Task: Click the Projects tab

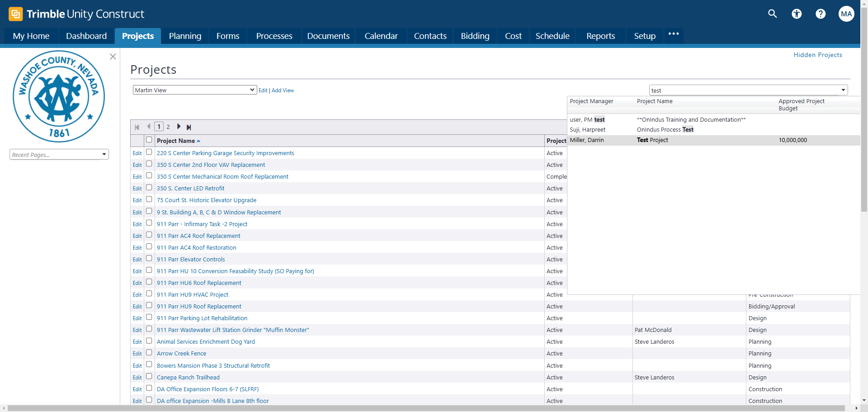Action: pyautogui.click(x=138, y=36)
